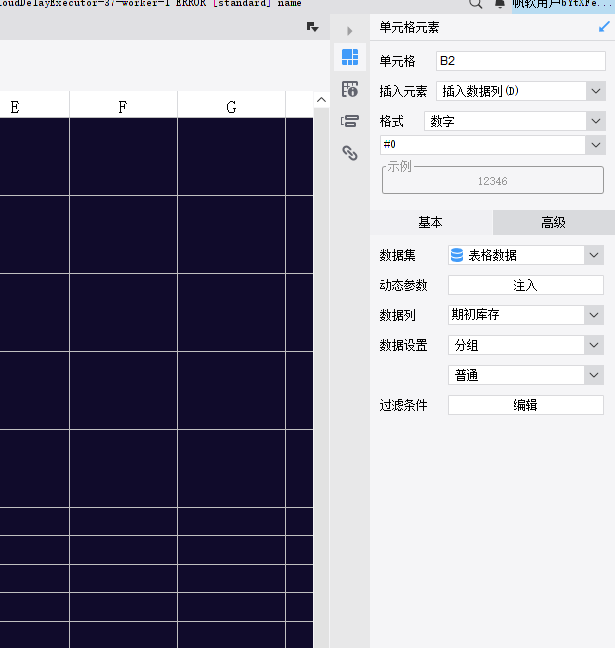Click the log panel toggle icon
The height and width of the screenshot is (648, 615).
pos(312,27)
